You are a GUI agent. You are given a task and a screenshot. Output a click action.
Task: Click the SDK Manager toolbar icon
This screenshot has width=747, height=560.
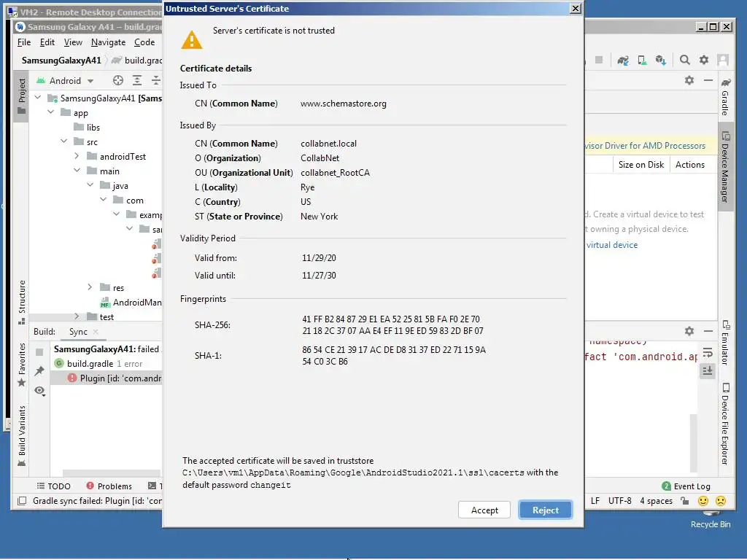tap(660, 60)
